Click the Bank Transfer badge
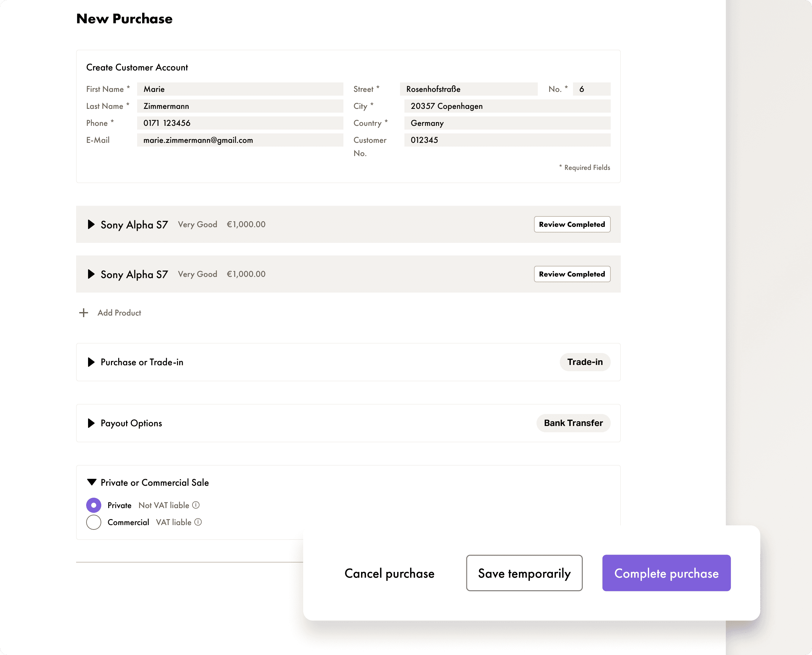The image size is (812, 655). click(x=573, y=423)
